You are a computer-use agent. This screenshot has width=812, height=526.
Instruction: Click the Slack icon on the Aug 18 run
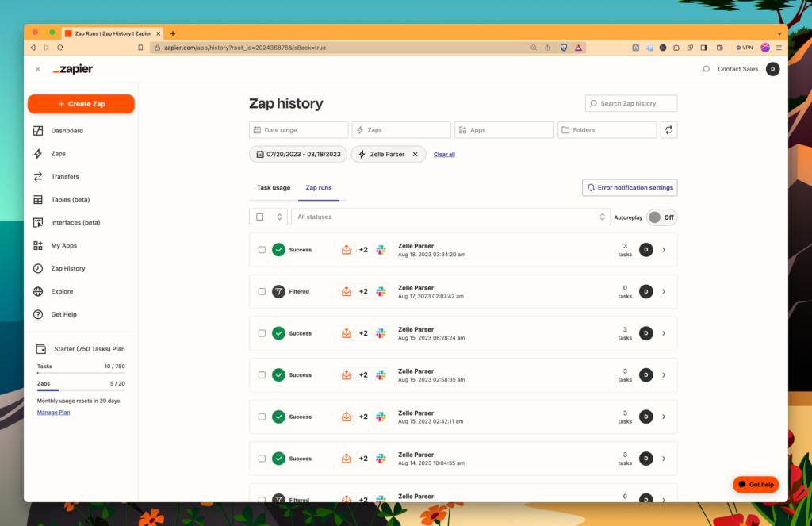[381, 249]
